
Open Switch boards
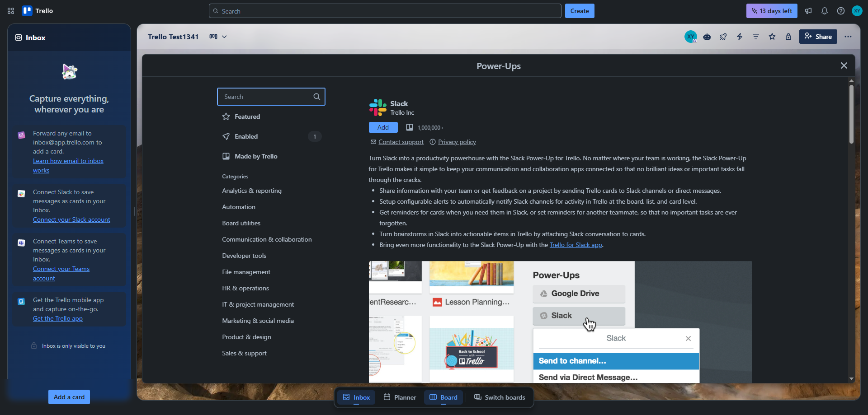click(x=500, y=397)
